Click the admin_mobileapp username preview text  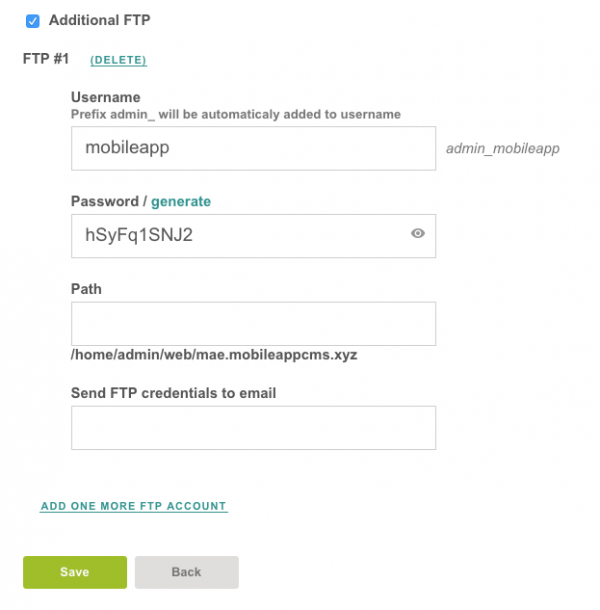(x=502, y=148)
